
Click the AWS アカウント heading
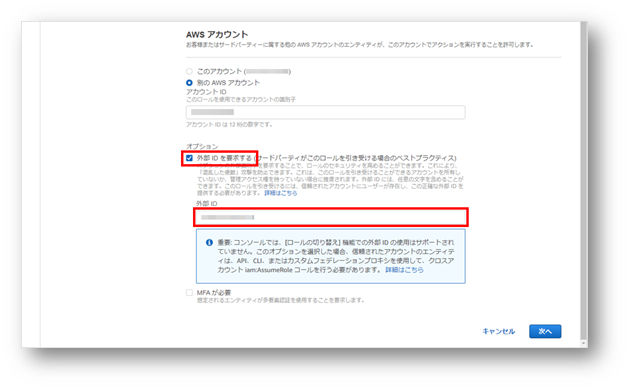point(217,35)
